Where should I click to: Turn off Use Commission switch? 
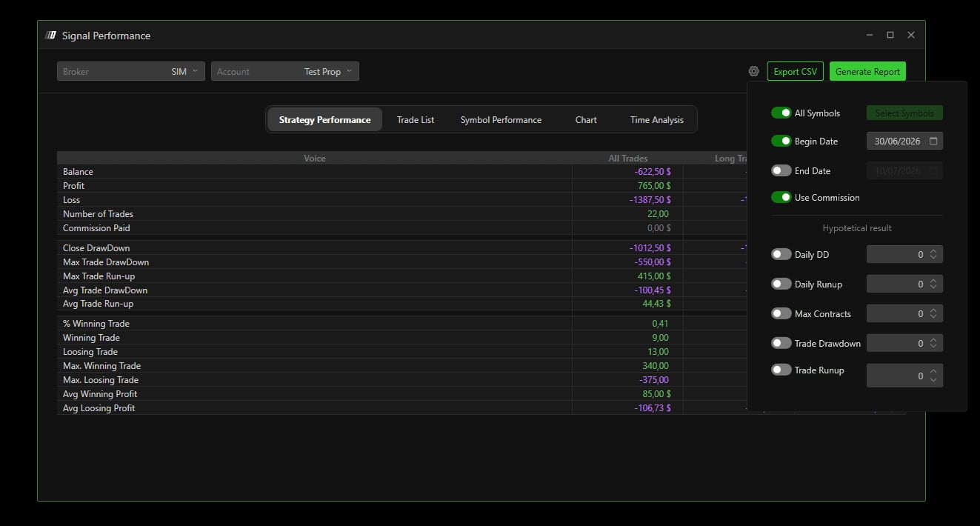coord(781,197)
